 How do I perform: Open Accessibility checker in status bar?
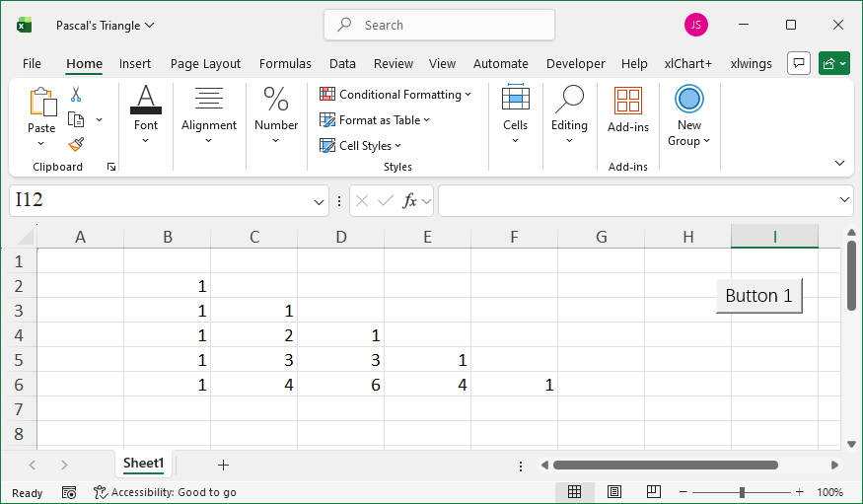[165, 492]
